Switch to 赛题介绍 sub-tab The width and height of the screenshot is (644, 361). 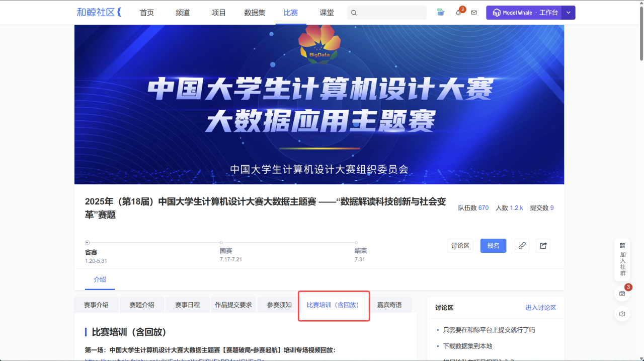click(142, 305)
